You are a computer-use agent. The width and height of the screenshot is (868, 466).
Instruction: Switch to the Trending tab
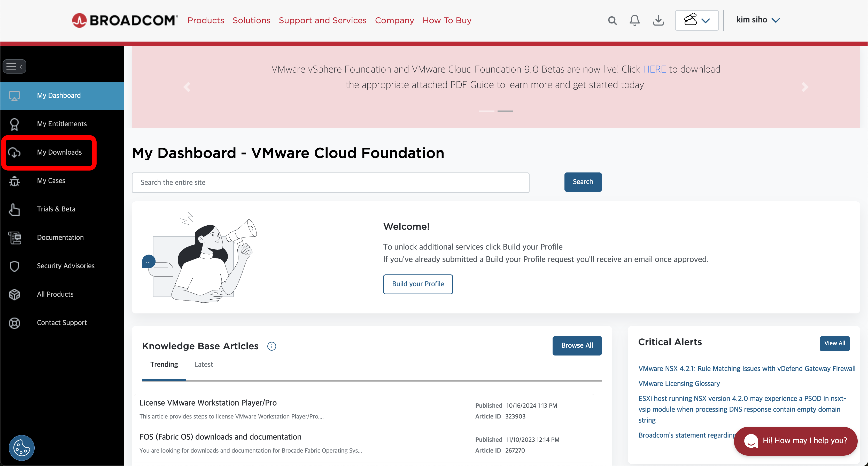pos(164,365)
